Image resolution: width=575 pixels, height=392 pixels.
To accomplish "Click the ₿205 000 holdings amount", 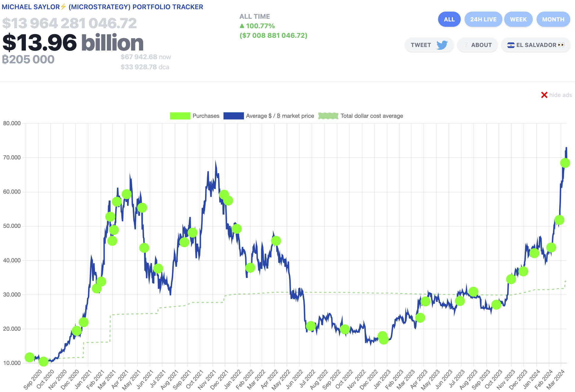I will 28,59.
